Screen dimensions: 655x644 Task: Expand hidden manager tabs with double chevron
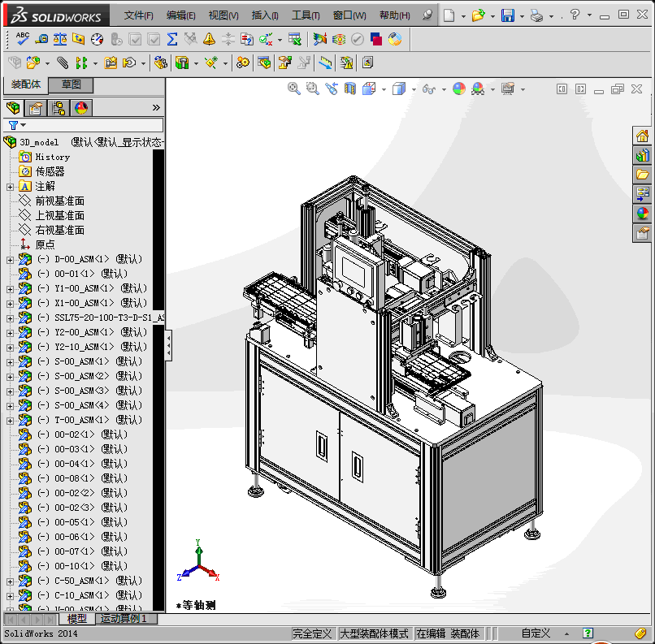156,107
